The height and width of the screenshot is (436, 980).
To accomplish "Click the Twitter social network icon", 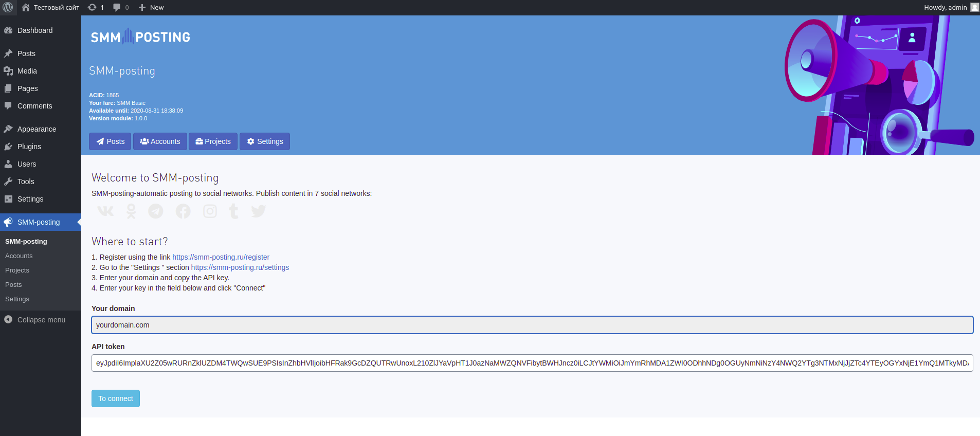I will (x=259, y=211).
